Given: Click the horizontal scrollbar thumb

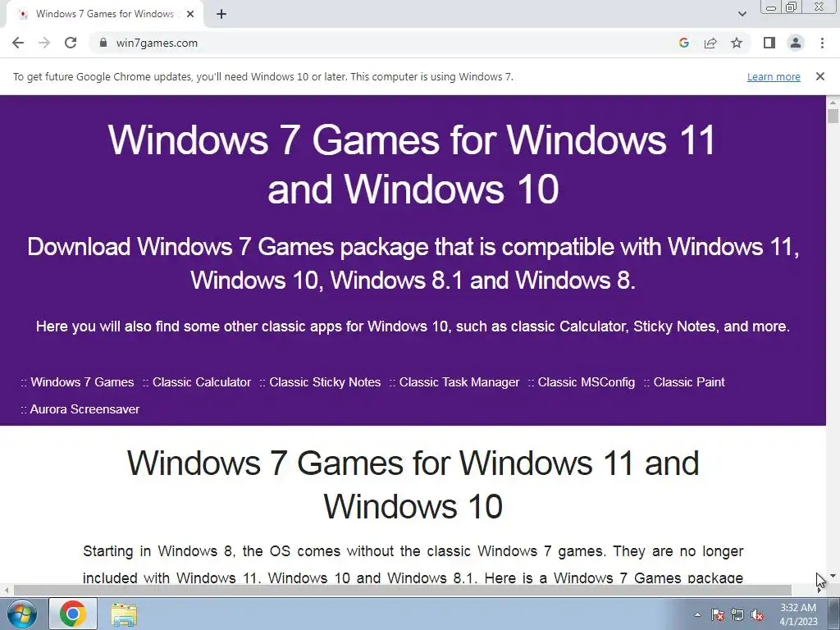Looking at the screenshot, I should [402, 590].
